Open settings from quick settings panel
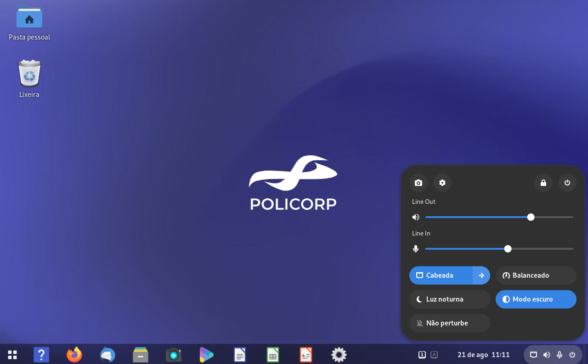The width and height of the screenshot is (588, 364). click(442, 183)
